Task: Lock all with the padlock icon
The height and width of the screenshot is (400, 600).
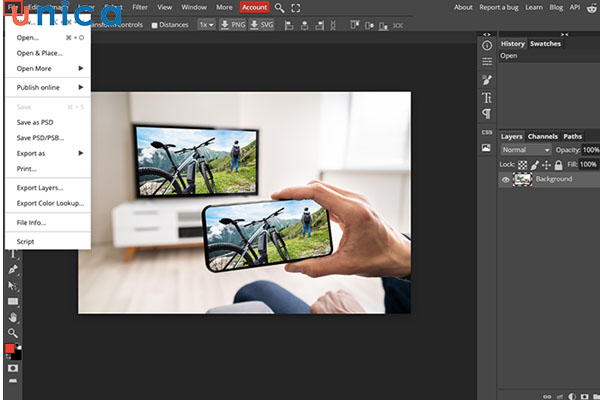Action: click(x=560, y=164)
